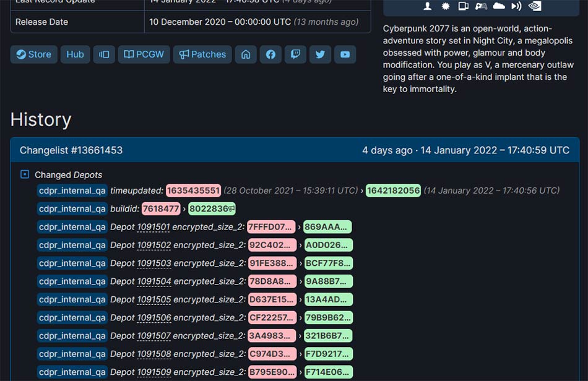Open the Patches page button
588x381 pixels.
click(x=202, y=54)
